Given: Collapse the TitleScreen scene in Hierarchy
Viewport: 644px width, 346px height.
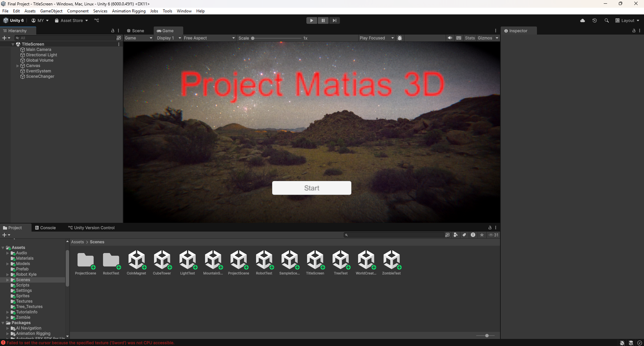Looking at the screenshot, I should 13,44.
